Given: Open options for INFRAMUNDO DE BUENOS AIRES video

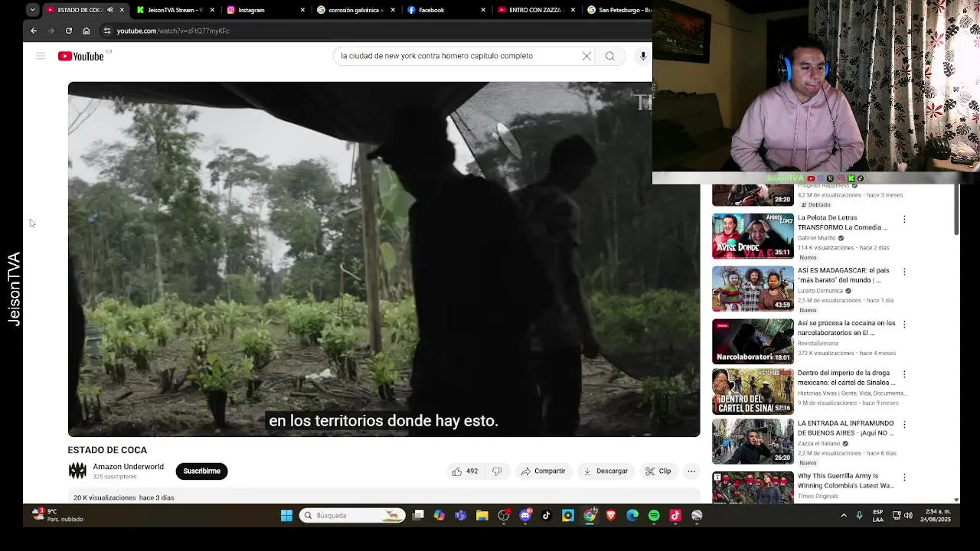Looking at the screenshot, I should point(904,425).
